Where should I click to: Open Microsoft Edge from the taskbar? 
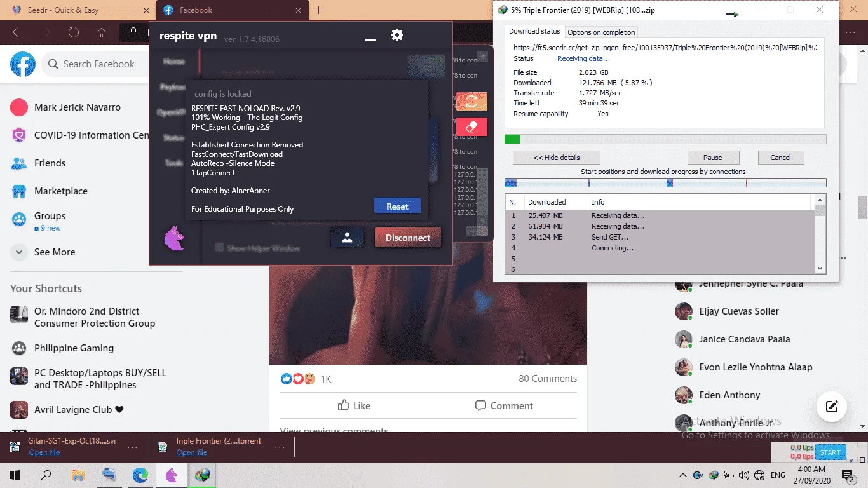click(140, 475)
